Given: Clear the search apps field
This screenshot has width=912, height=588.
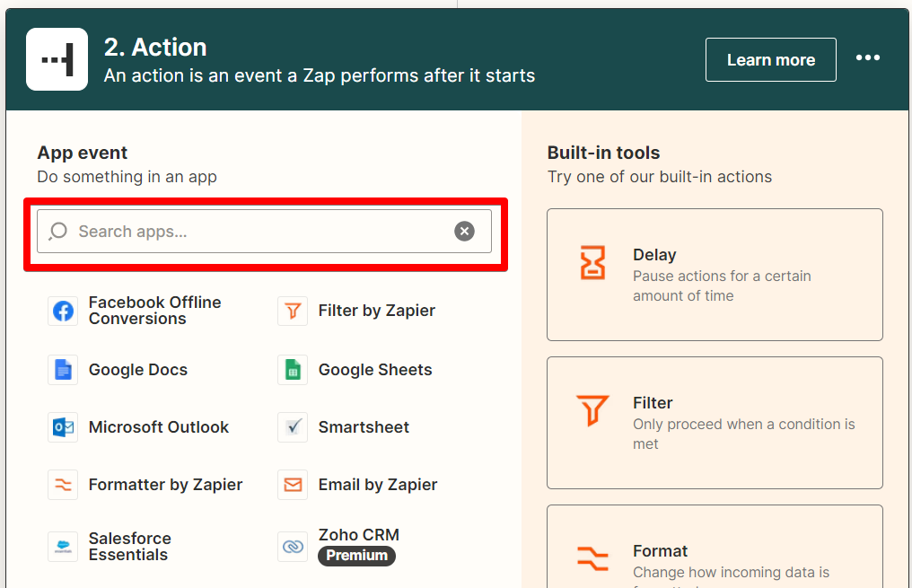Looking at the screenshot, I should [464, 232].
